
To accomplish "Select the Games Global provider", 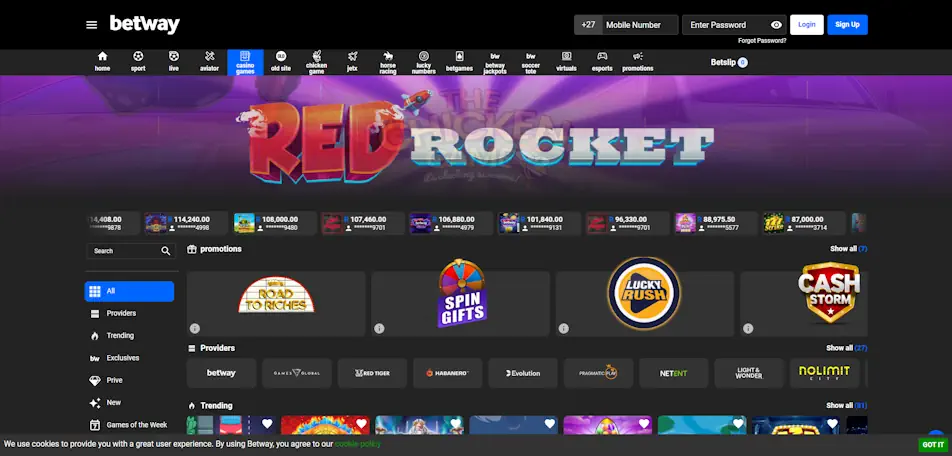I will pyautogui.click(x=297, y=373).
